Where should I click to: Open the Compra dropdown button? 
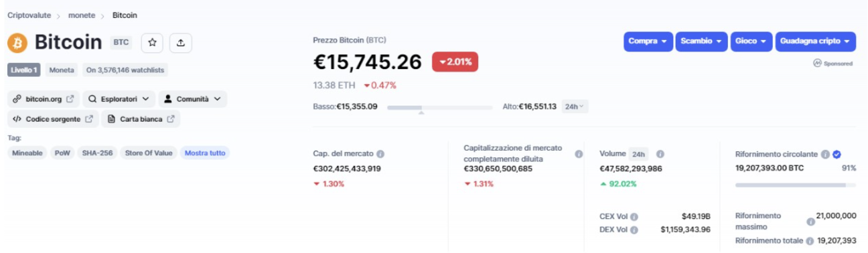648,41
